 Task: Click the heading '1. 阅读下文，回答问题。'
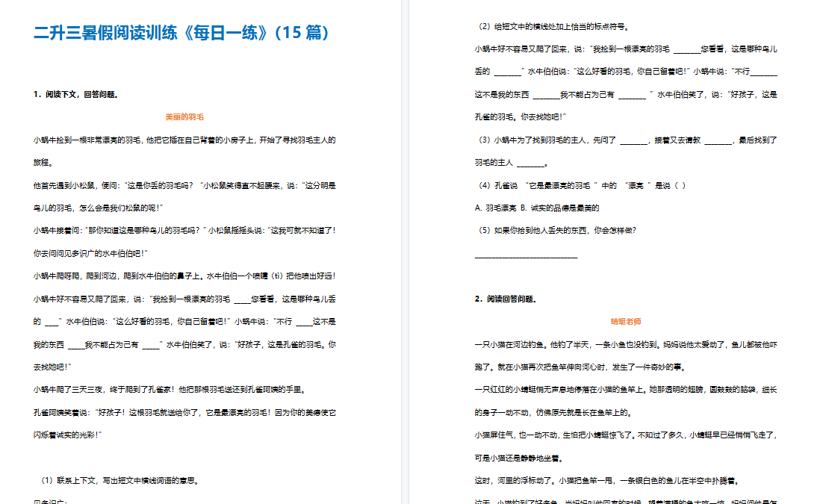(x=76, y=94)
